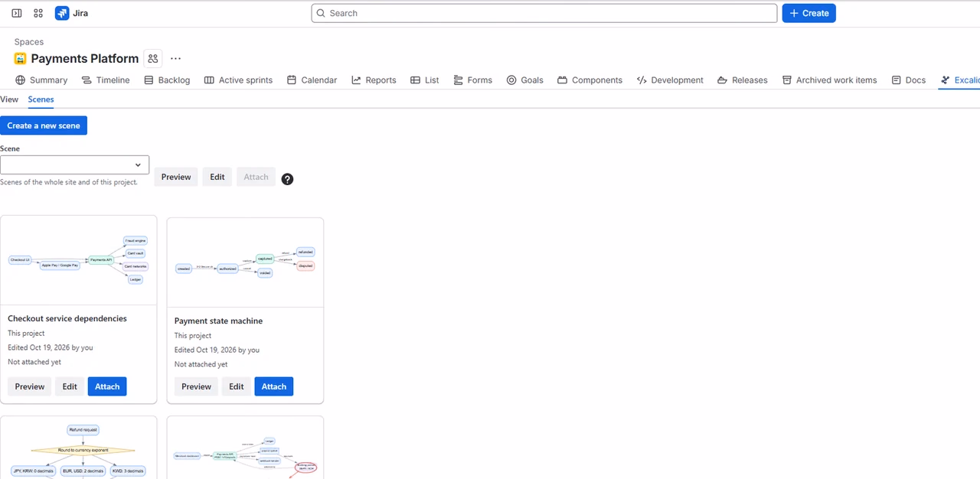Image resolution: width=980 pixels, height=479 pixels.
Task: Attach Checkout service dependencies scene
Action: pyautogui.click(x=107, y=386)
